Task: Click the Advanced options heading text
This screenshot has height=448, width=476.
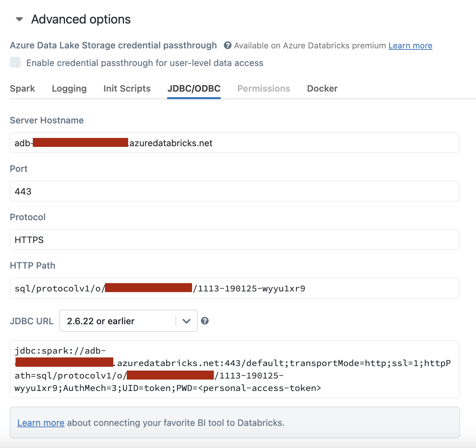Action: click(81, 19)
